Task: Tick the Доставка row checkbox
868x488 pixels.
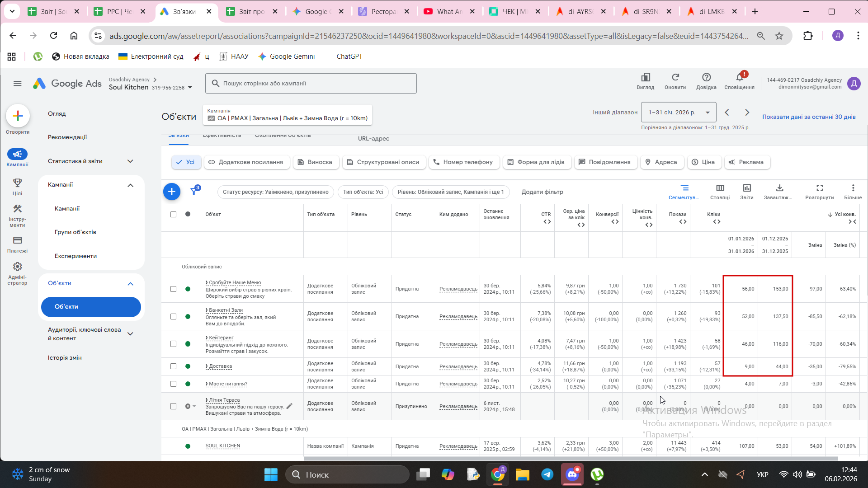Action: (x=173, y=366)
